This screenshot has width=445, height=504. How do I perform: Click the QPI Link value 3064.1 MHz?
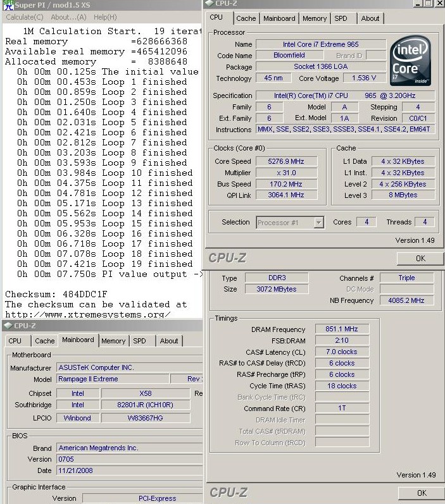pyautogui.click(x=286, y=195)
